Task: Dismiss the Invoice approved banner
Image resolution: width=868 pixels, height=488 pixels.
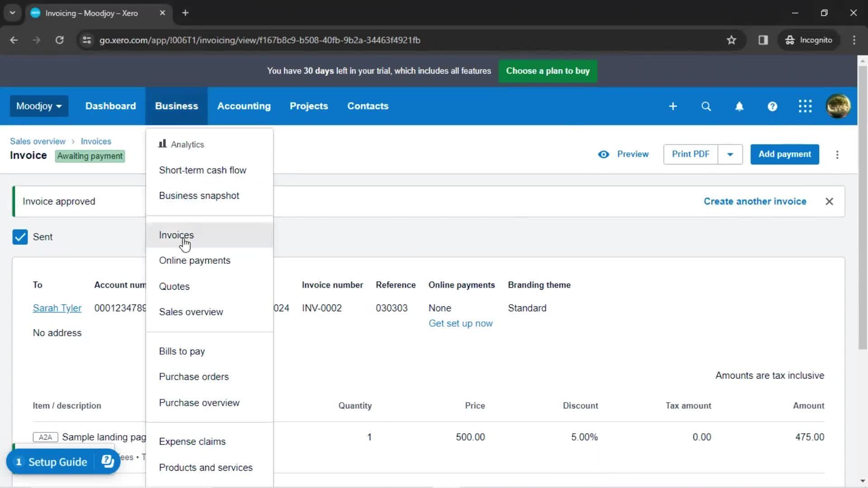Action: (829, 202)
